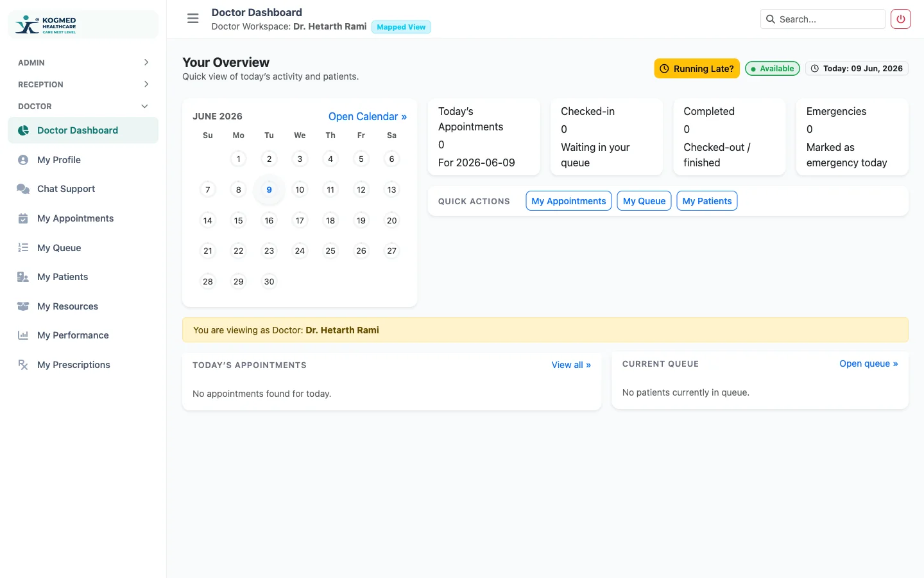
Task: Open Chat Support in the sidebar
Action: (x=83, y=189)
